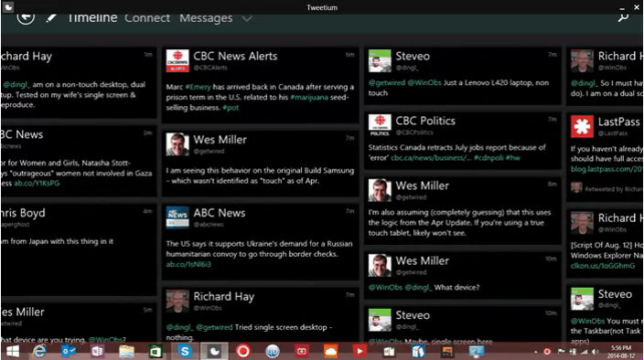Select the Tweetium taskbar icon

point(214,352)
